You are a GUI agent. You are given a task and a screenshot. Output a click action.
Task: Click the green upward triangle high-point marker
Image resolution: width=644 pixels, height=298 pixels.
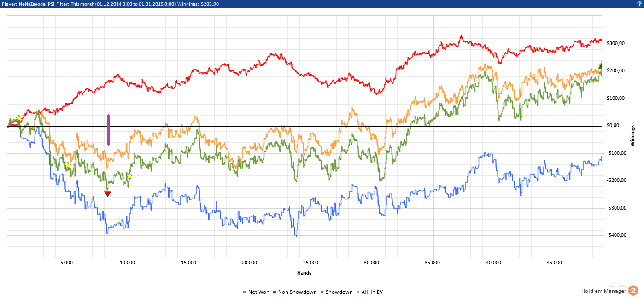coord(601,65)
